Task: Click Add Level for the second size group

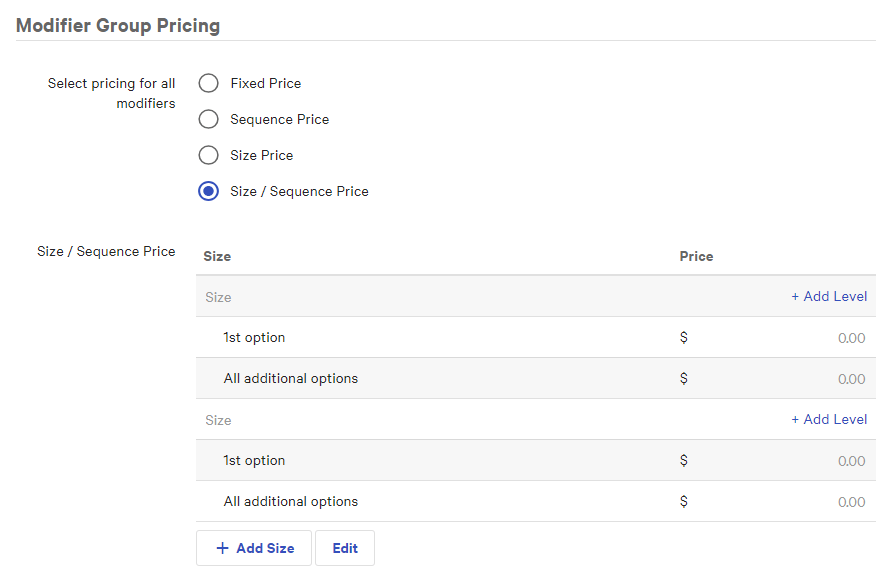Action: pyautogui.click(x=829, y=419)
